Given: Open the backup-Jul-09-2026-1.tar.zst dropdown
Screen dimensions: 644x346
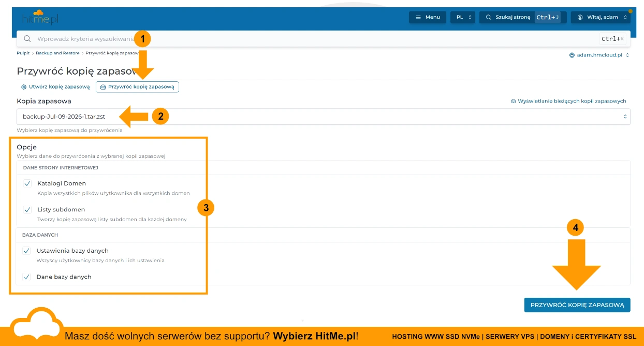Looking at the screenshot, I should (324, 117).
